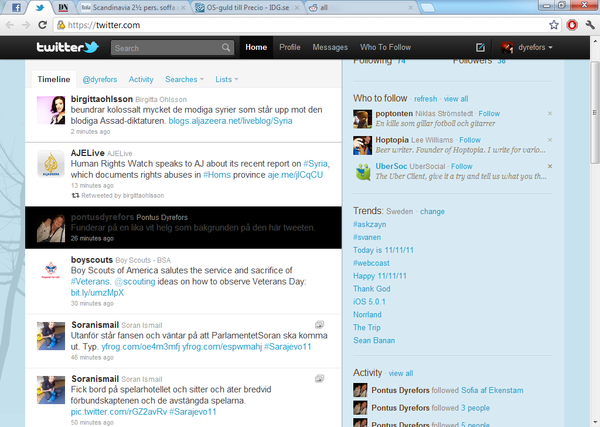This screenshot has height=427, width=600.
Task: Refresh Who to follow suggestions
Action: (x=426, y=99)
